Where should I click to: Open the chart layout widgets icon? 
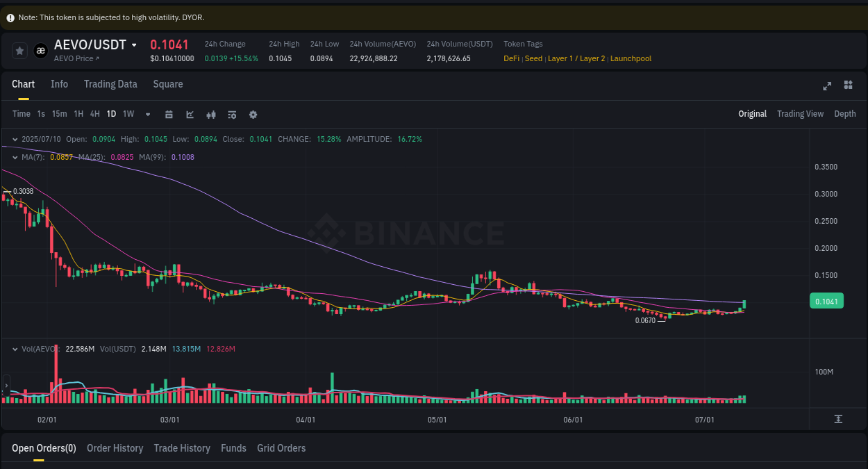(x=848, y=85)
